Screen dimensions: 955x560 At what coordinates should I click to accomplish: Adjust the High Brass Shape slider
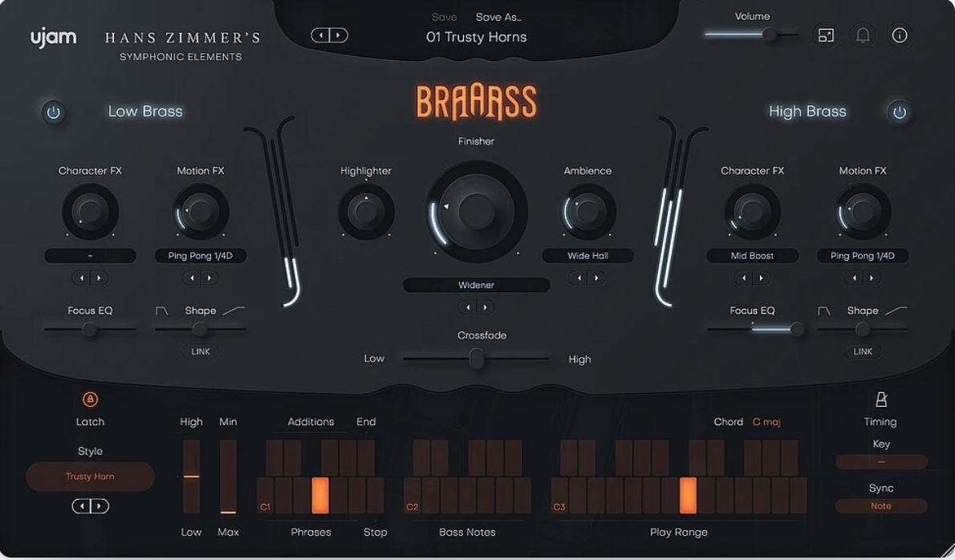[863, 329]
